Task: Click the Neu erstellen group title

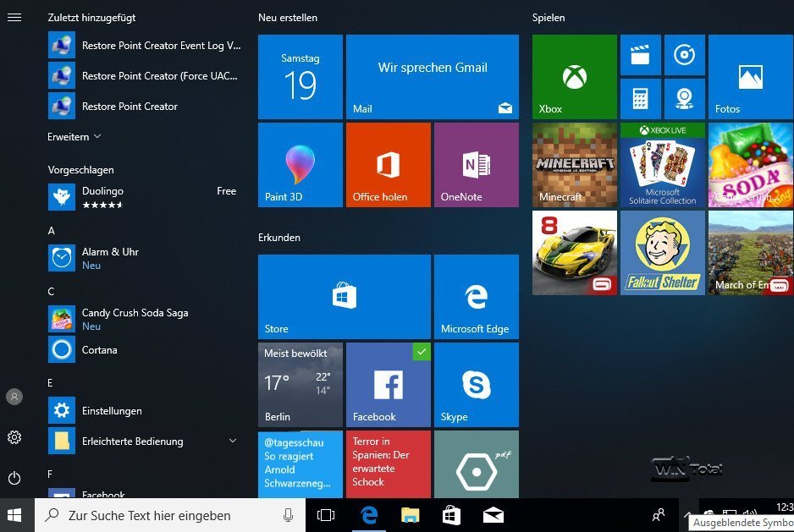Action: click(x=288, y=17)
